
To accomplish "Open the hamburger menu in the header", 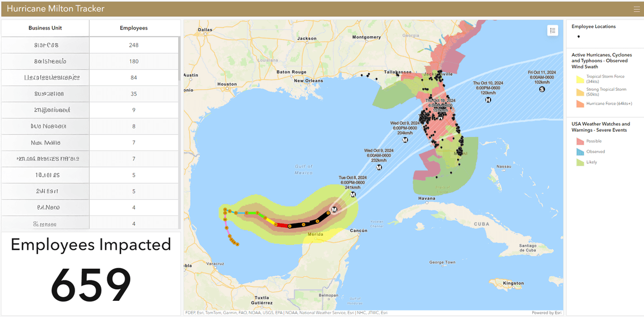I will [636, 9].
